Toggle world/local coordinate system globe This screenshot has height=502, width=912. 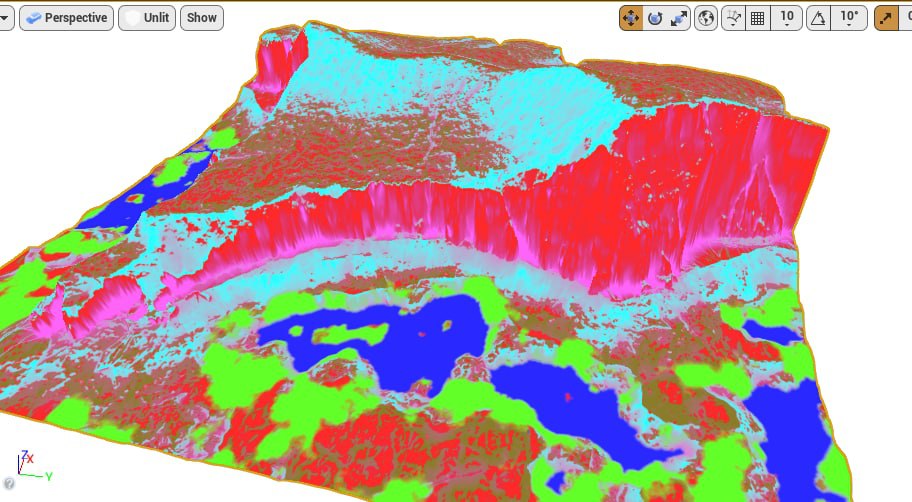(706, 18)
